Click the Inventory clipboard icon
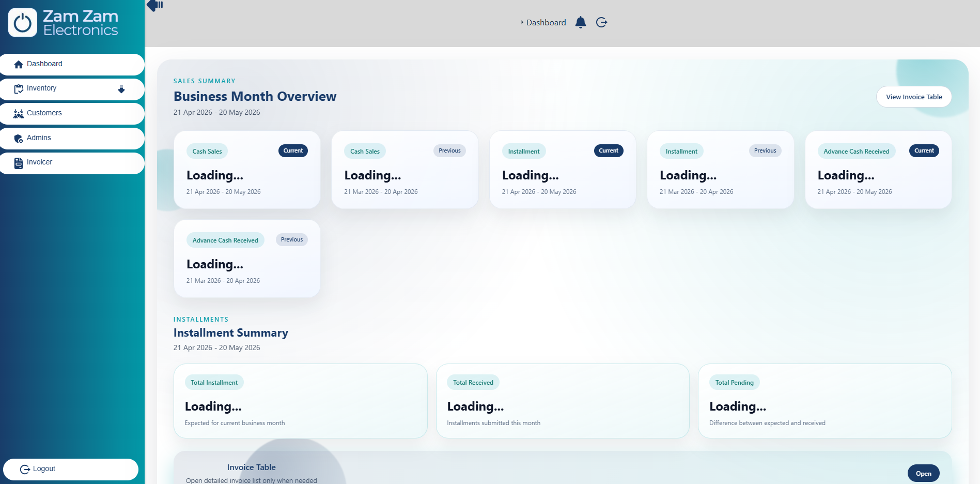 pyautogui.click(x=19, y=89)
